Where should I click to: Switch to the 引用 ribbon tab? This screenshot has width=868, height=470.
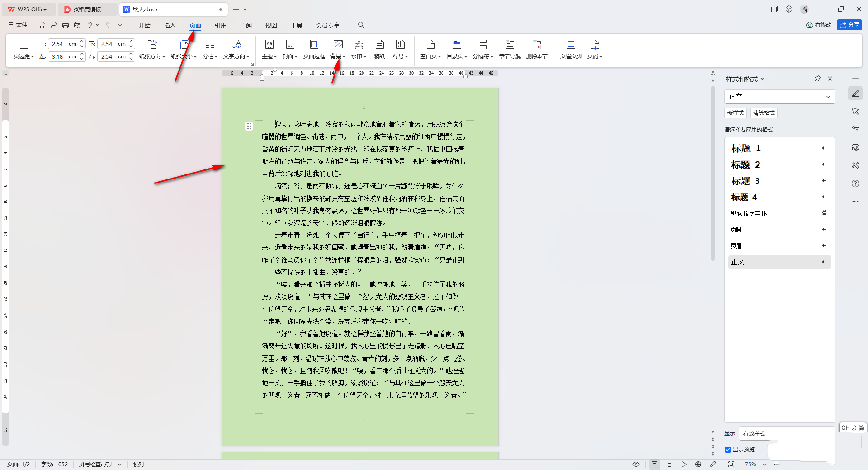221,25
